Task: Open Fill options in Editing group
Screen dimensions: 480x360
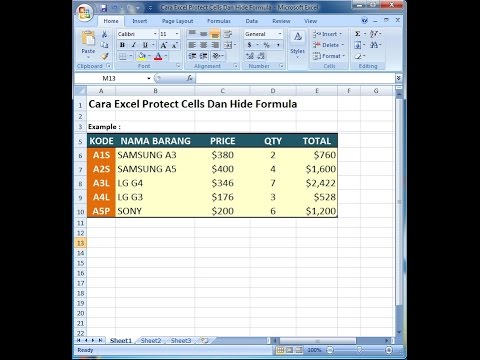Action: 358,45
